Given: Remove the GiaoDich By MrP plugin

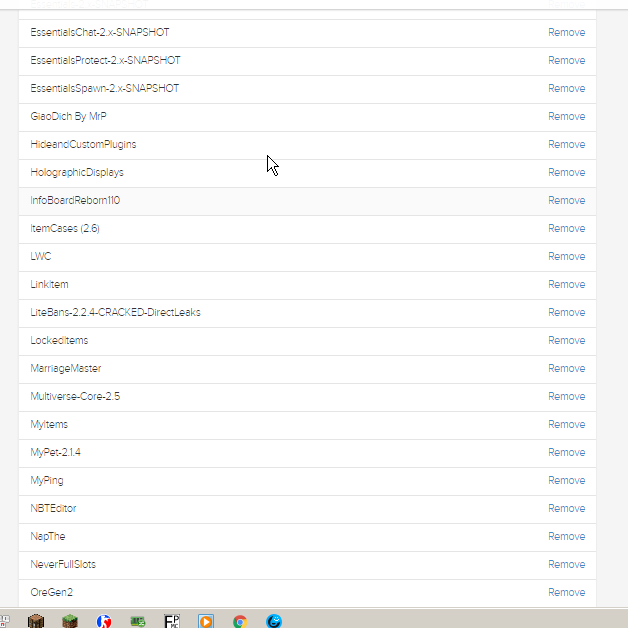Looking at the screenshot, I should coord(566,117).
